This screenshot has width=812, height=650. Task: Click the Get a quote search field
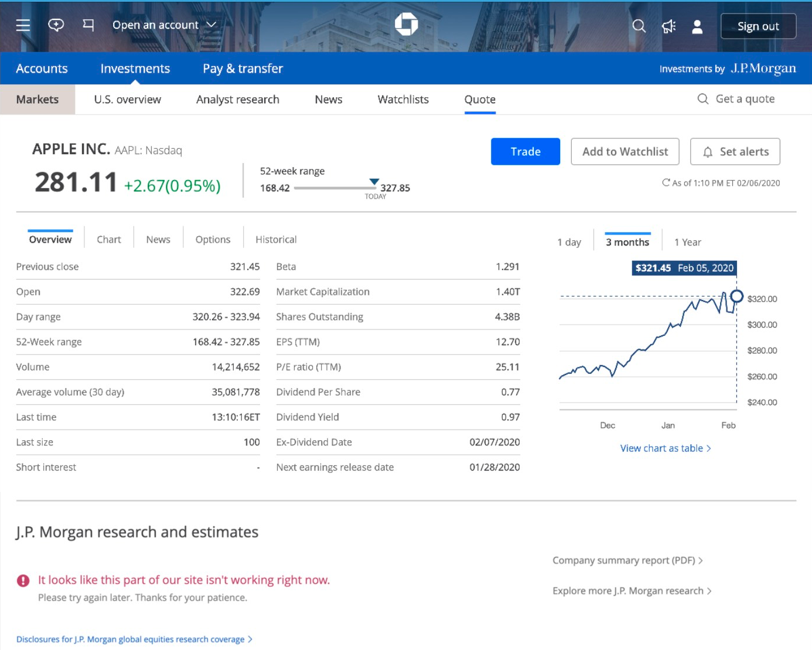coord(745,99)
